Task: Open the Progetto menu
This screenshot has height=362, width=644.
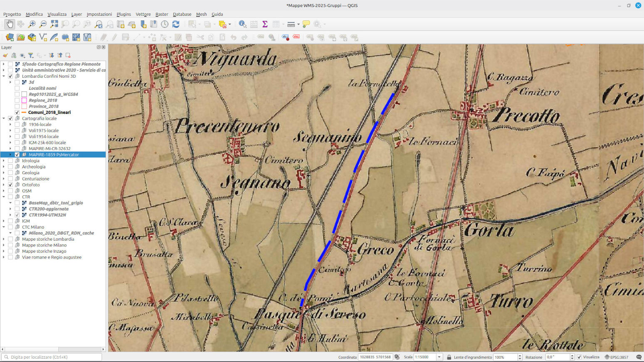Action: tap(12, 14)
